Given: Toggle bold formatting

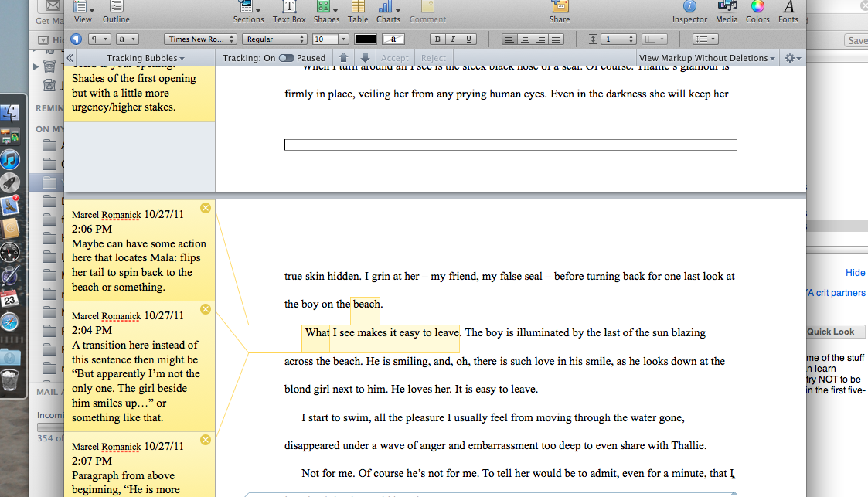Looking at the screenshot, I should [x=437, y=39].
